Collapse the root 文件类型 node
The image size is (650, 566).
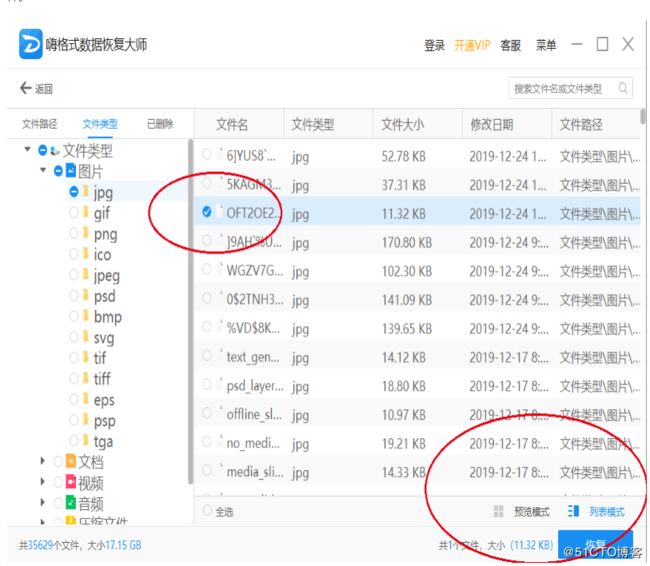coord(27,150)
